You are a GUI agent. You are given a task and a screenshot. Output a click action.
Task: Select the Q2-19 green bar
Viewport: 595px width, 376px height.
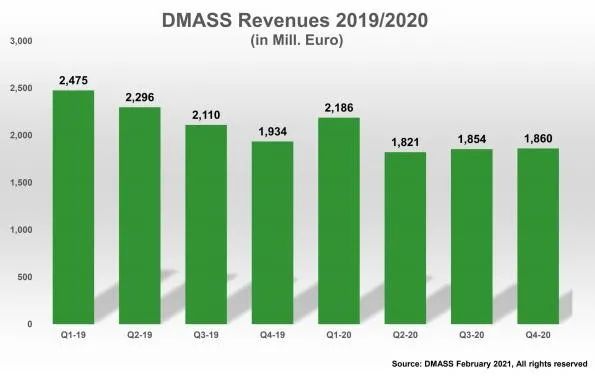(x=140, y=216)
